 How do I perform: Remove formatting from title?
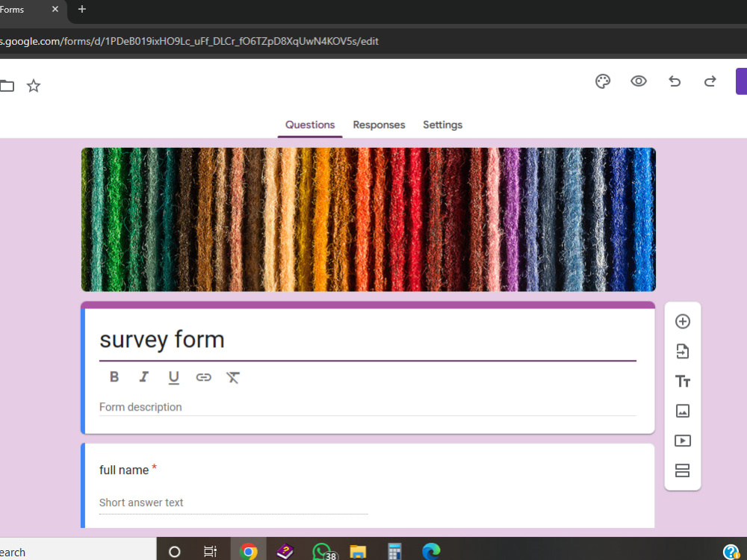pyautogui.click(x=233, y=378)
